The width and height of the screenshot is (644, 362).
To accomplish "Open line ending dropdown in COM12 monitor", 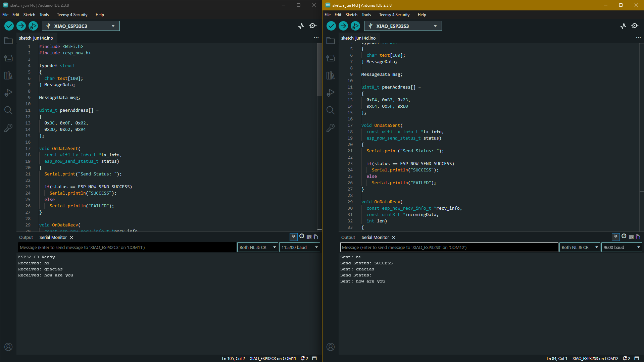I will click(580, 247).
